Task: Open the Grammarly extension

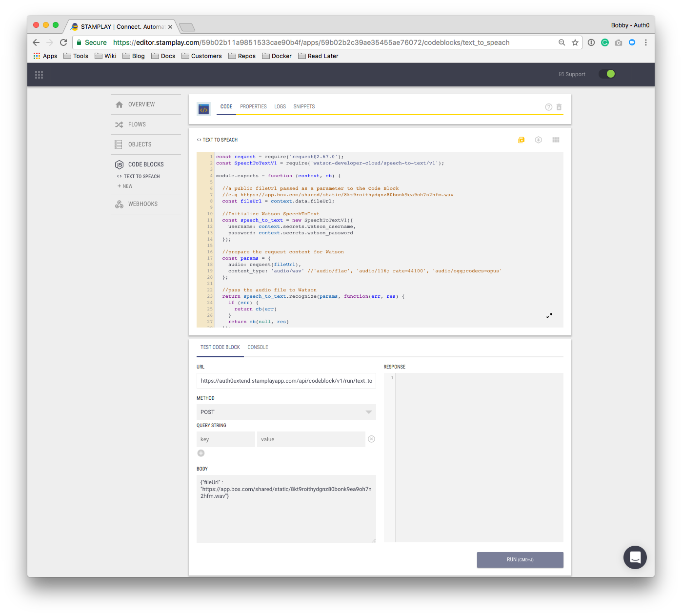Action: 605,42
